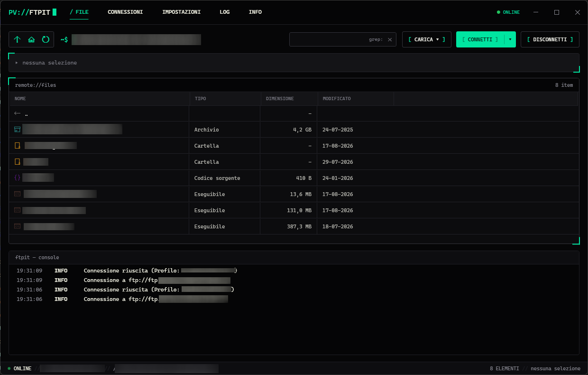Go up one directory with the arrow icon

[x=17, y=40]
